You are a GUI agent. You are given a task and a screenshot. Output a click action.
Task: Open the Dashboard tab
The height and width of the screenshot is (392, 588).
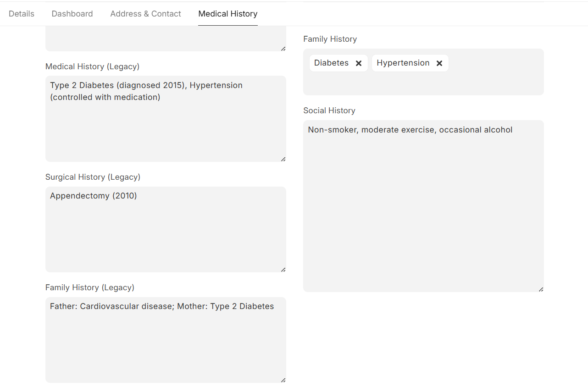(x=72, y=14)
